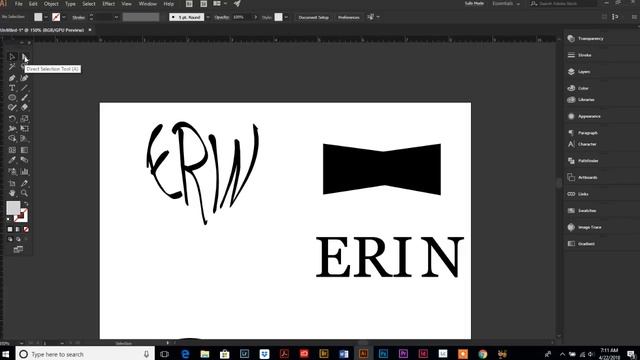640x360 pixels.
Task: Open the File menu
Action: point(18,4)
